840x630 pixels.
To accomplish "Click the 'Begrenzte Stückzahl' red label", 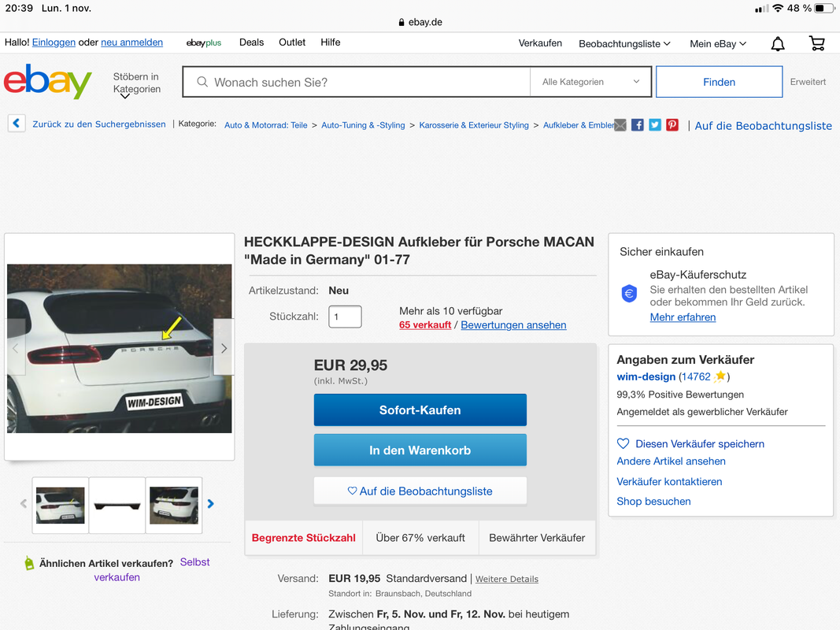I will click(304, 538).
